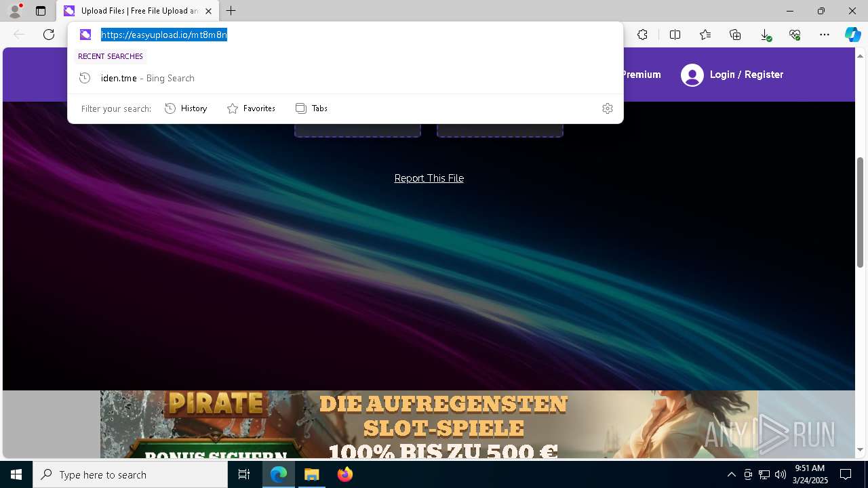Click the Premium link in the header
Image resolution: width=868 pixels, height=488 pixels.
[642, 75]
